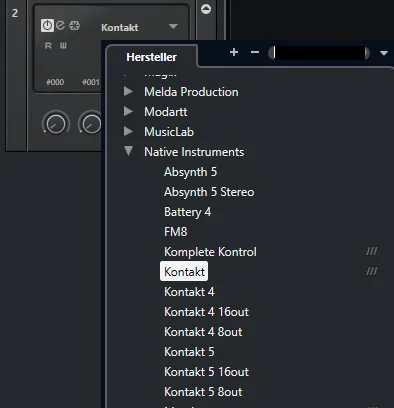
Task: Select the Hersteller tab
Action: (151, 57)
